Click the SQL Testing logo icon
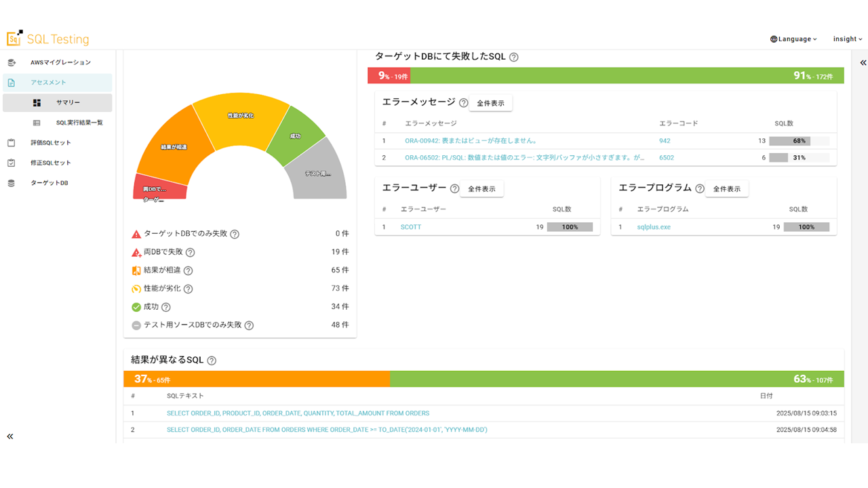 pos(14,39)
